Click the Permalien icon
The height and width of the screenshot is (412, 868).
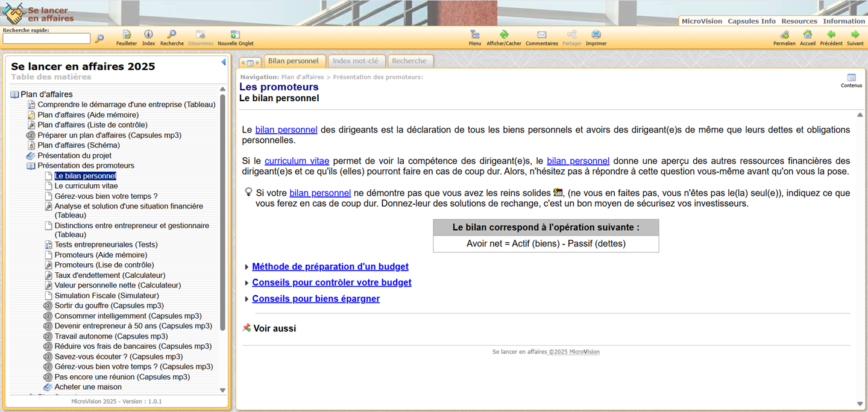coord(784,35)
